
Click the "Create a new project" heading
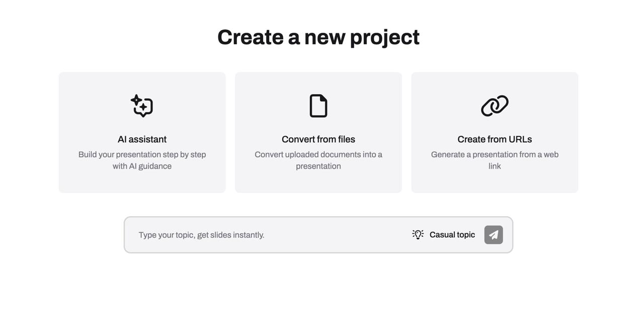pos(318,37)
